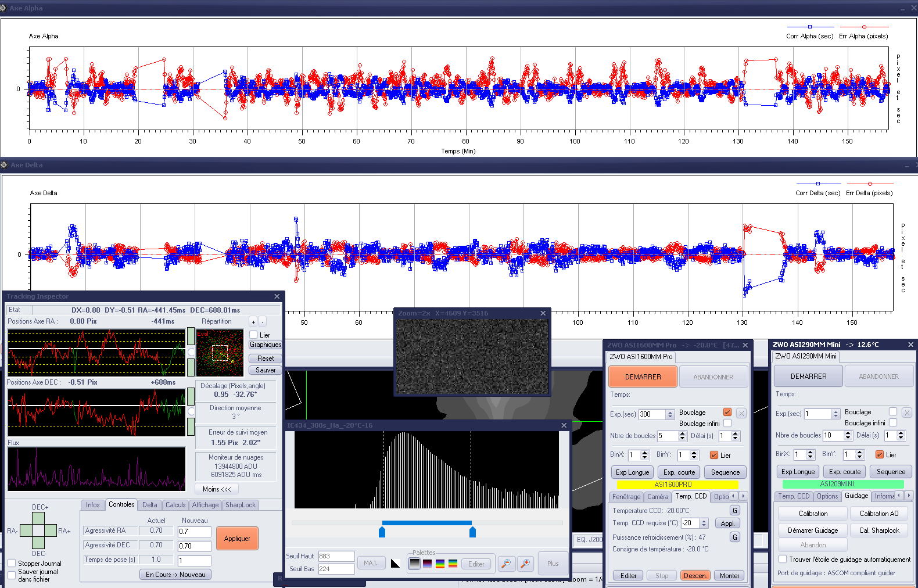918x588 pixels.
Task: Enable the Stopper Journal checkbox
Action: [x=12, y=563]
